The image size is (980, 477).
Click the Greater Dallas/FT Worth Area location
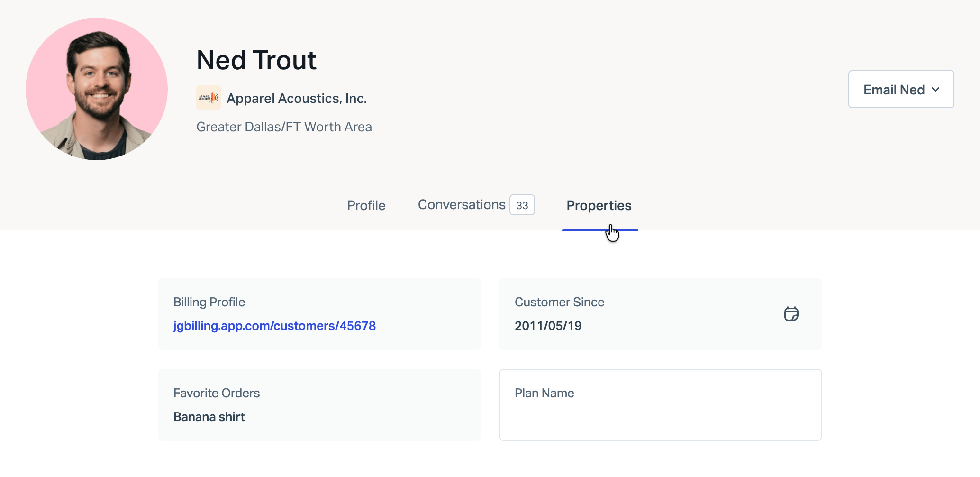click(x=284, y=127)
